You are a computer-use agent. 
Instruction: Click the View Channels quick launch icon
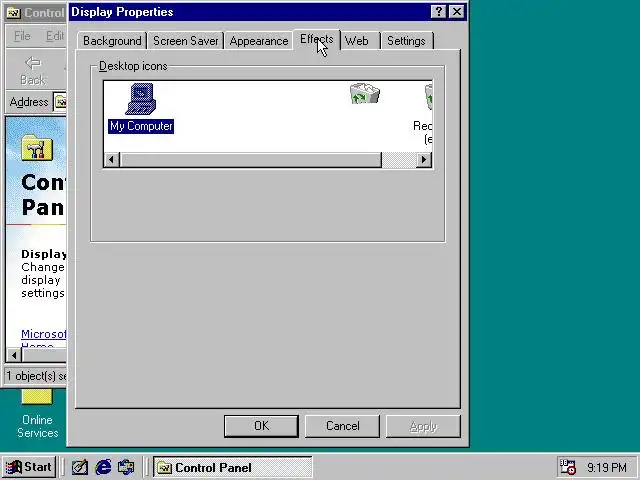tap(126, 467)
